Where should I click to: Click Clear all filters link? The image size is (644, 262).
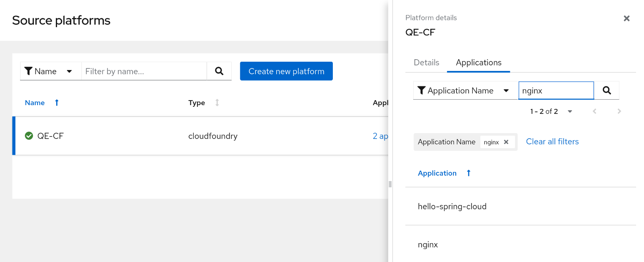(x=552, y=141)
